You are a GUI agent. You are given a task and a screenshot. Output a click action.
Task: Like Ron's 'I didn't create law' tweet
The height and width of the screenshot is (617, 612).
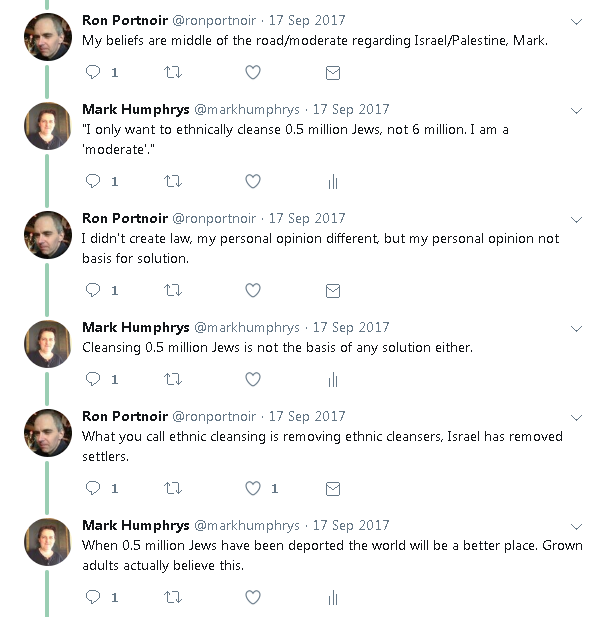coord(253,291)
